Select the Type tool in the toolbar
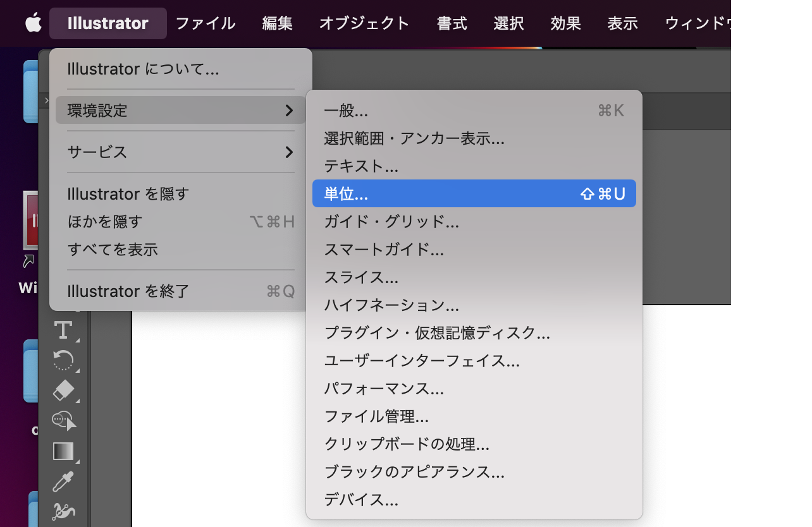Screen dimensions: 812x527 click(63, 329)
